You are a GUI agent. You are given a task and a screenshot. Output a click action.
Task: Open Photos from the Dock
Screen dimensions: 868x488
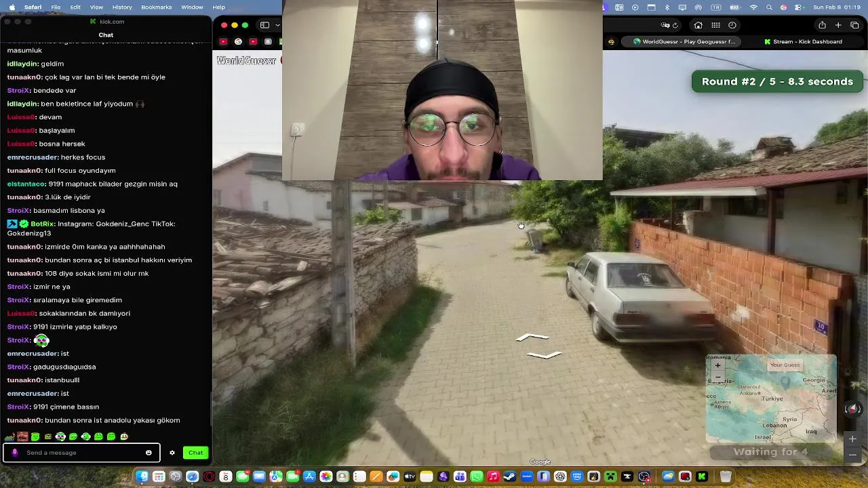[x=326, y=477]
